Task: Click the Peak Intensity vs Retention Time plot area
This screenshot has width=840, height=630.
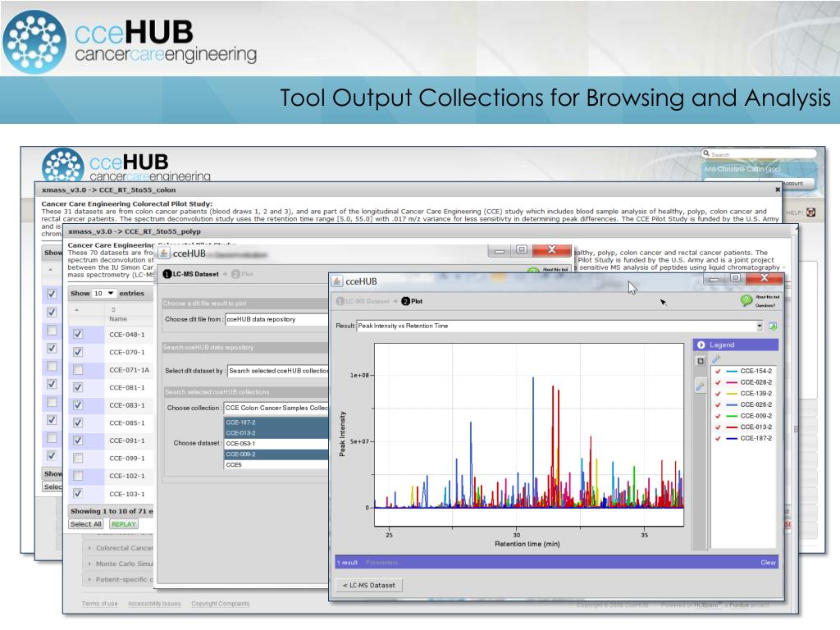Action: (x=529, y=435)
